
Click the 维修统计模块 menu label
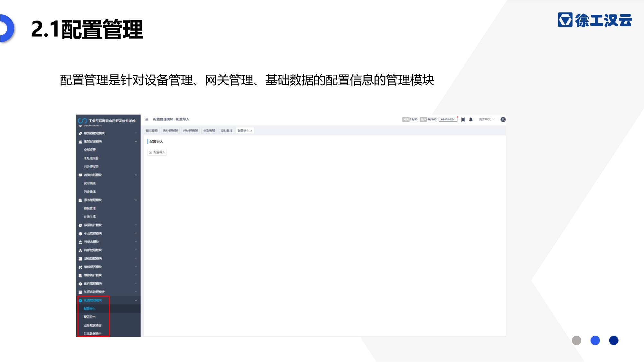(x=93, y=275)
